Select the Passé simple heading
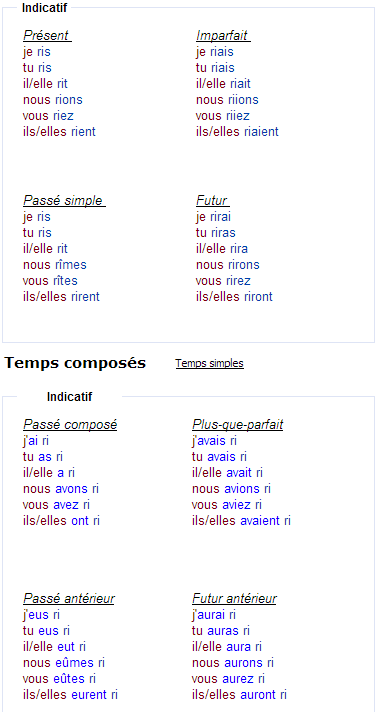The width and height of the screenshot is (378, 712). (64, 200)
